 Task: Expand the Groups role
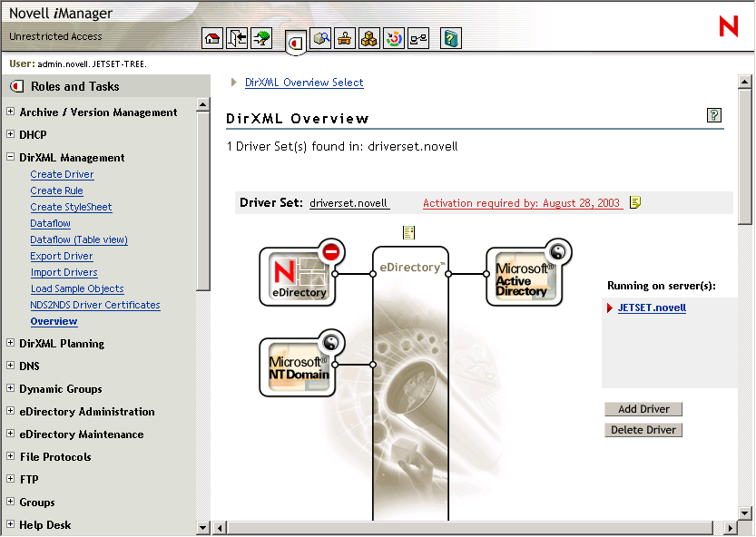pos(10,502)
